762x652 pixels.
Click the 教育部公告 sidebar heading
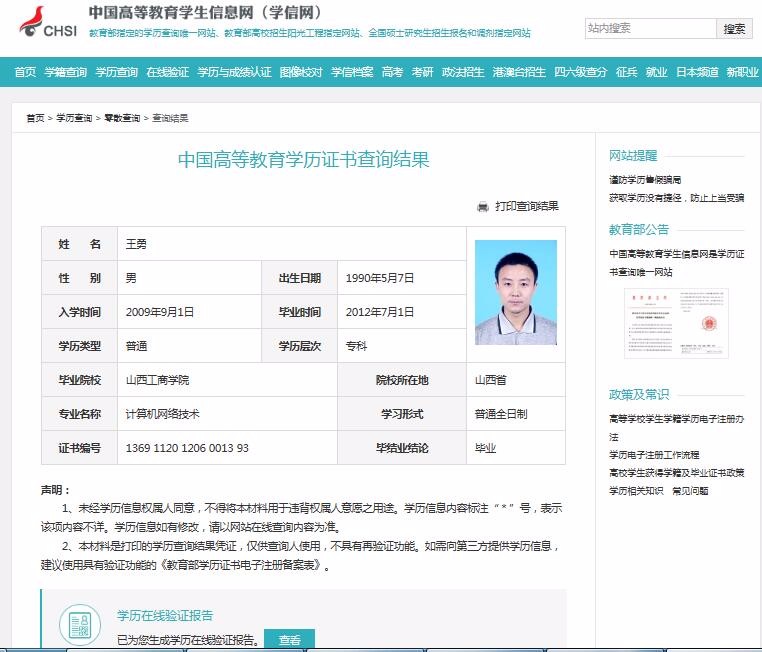coord(639,230)
